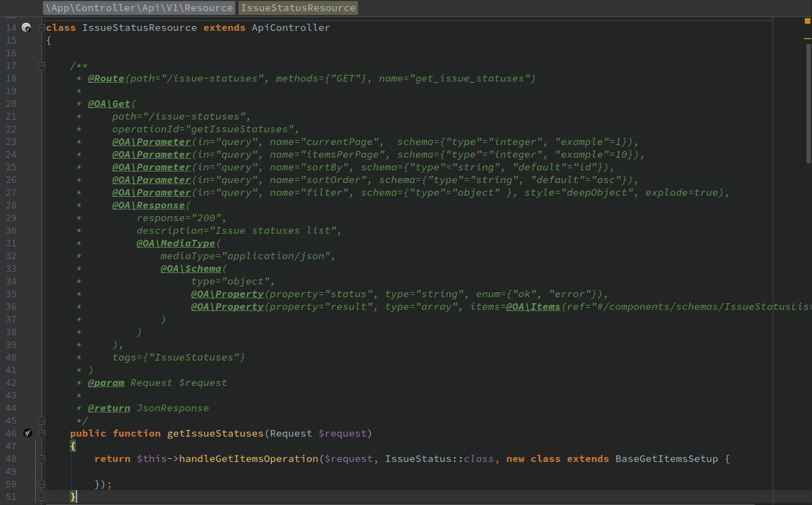Click the function end fold marker at line 51
This screenshot has height=505, width=812.
tap(41, 497)
